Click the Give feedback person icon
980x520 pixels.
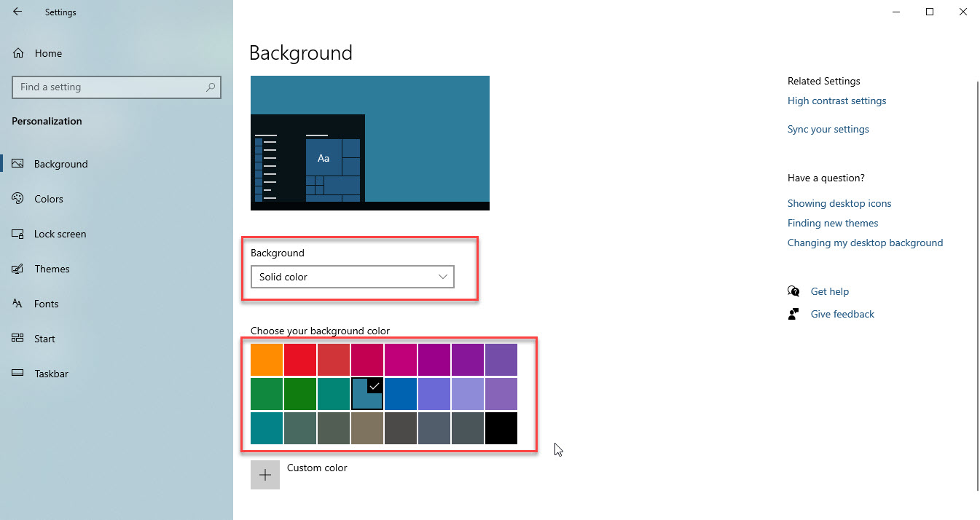pos(793,314)
